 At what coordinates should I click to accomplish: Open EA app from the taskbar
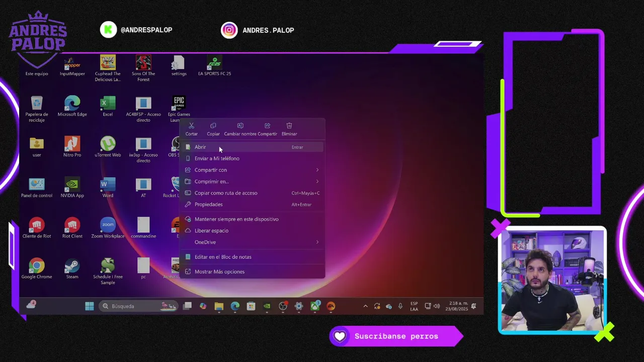331,306
